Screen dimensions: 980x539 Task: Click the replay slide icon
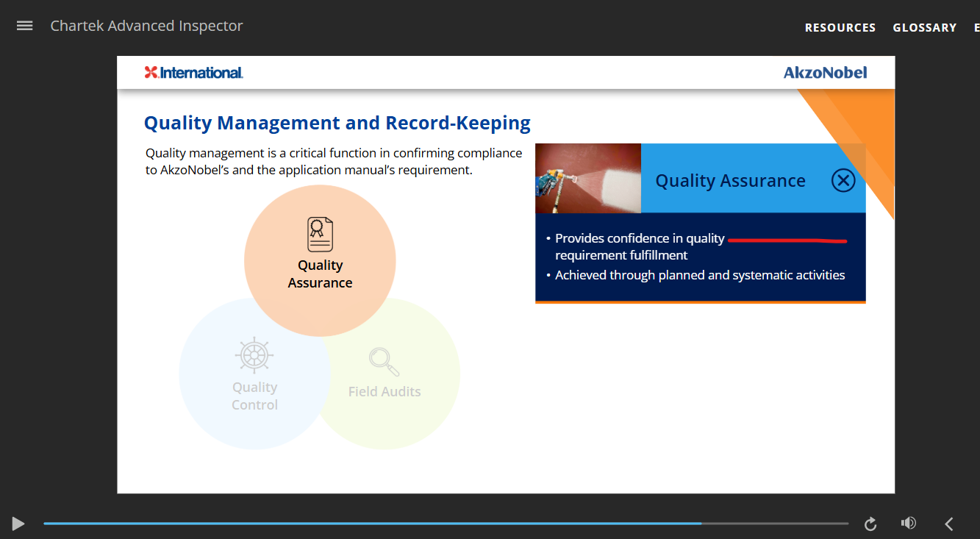[x=870, y=524]
